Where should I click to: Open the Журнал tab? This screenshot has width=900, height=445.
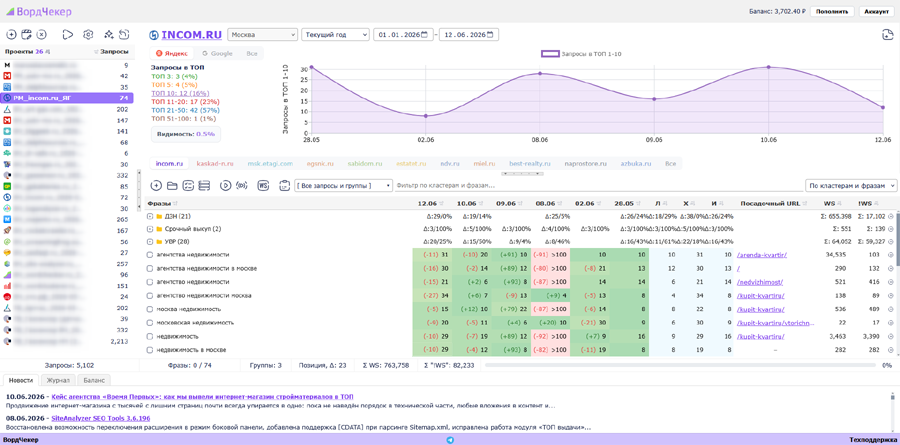pos(59,380)
